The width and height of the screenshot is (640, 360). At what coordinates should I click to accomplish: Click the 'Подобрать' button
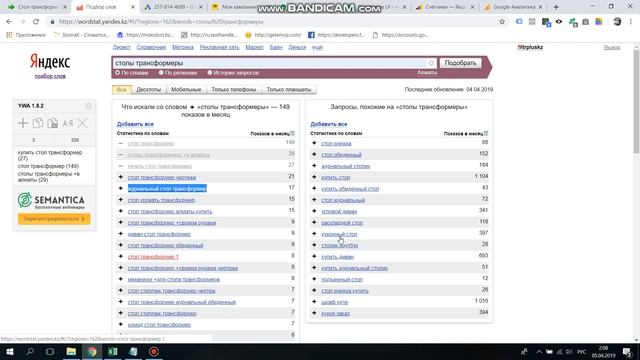(x=460, y=63)
